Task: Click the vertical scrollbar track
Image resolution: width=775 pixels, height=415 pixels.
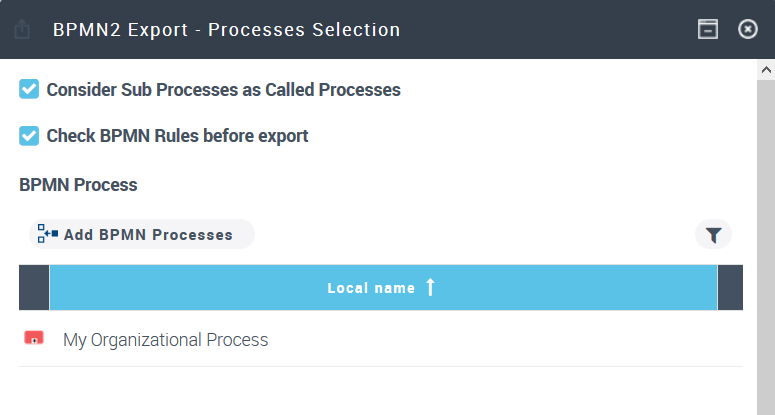Action: pyautogui.click(x=766, y=250)
